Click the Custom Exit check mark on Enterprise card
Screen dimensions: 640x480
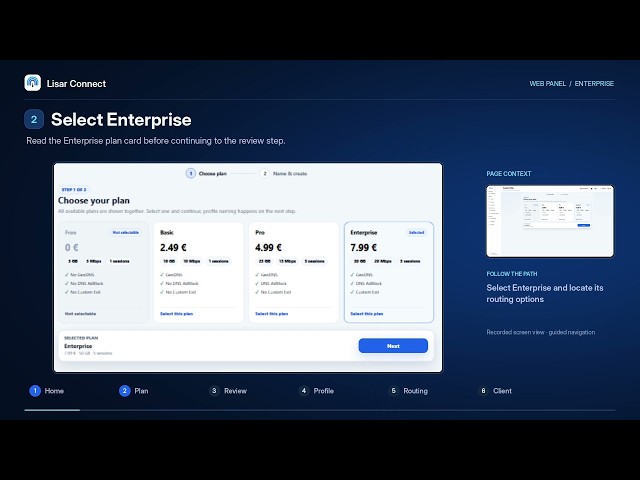tap(352, 292)
